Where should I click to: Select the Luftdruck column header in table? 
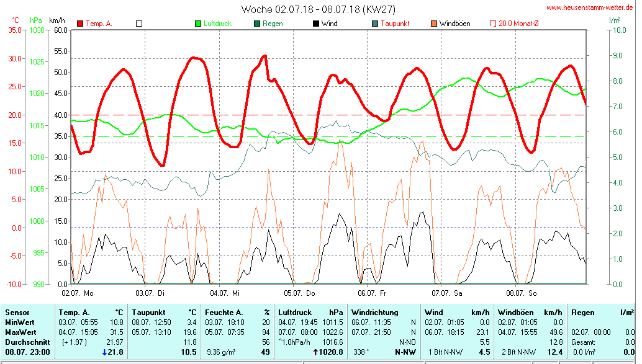click(296, 312)
